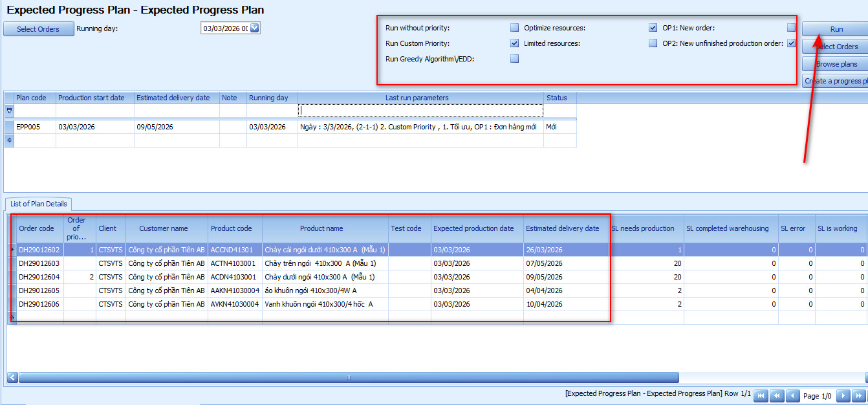This screenshot has width=868, height=405.
Task: Click the Last run parameters filter field
Action: coord(420,111)
